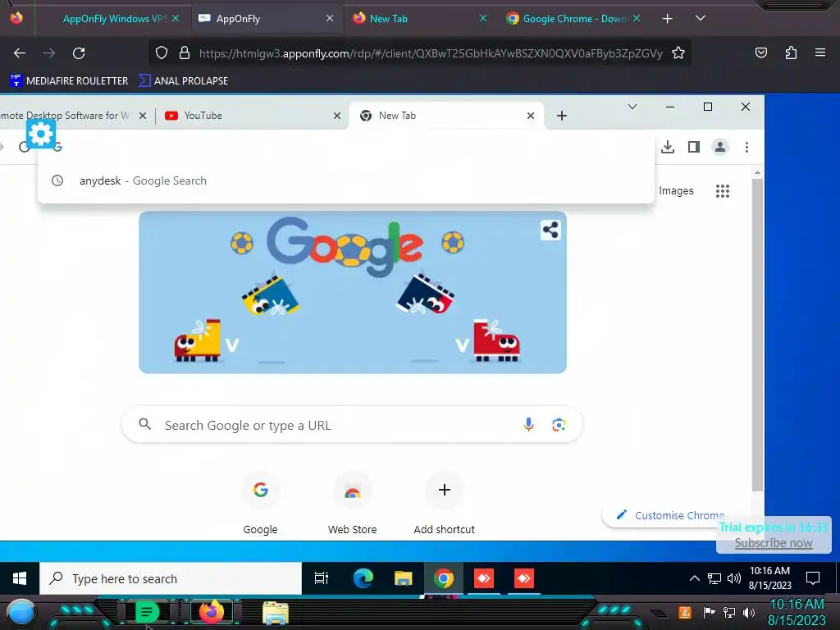840x630 pixels.
Task: Open remote notification center icon
Action: coord(813,578)
